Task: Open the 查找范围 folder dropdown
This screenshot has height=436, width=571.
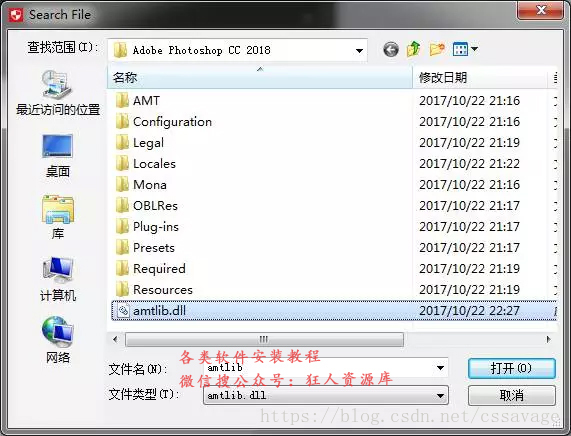Action: pyautogui.click(x=237, y=50)
